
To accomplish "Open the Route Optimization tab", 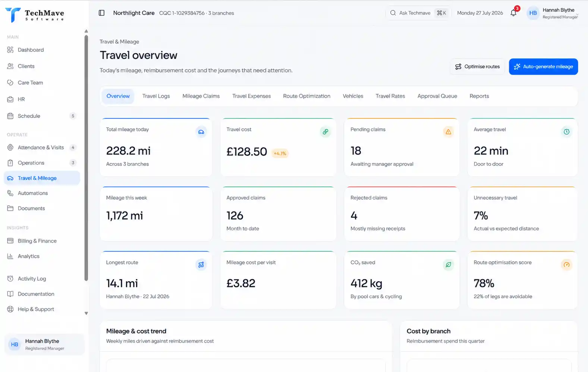I will click(306, 96).
